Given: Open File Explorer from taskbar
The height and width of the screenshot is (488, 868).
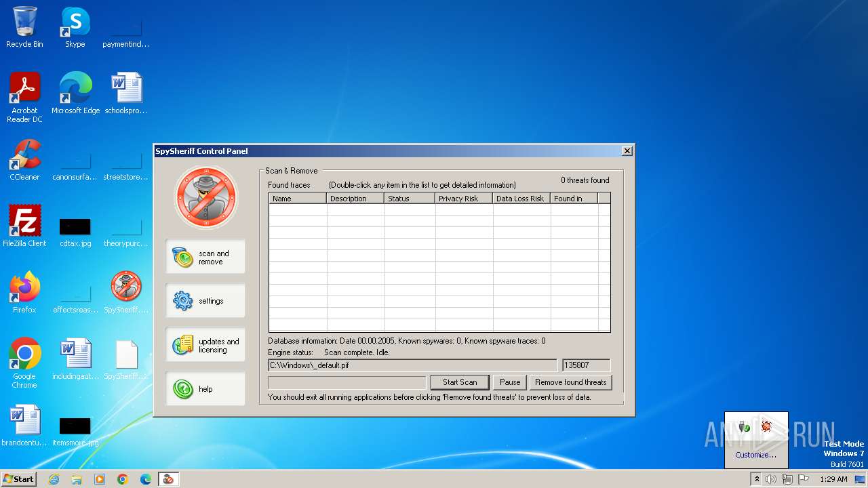Looking at the screenshot, I should pyautogui.click(x=77, y=479).
